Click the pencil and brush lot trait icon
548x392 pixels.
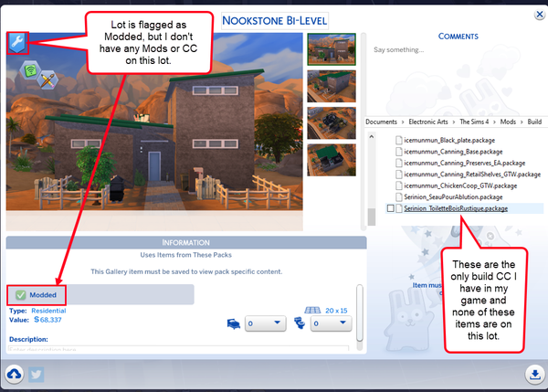tap(47, 80)
